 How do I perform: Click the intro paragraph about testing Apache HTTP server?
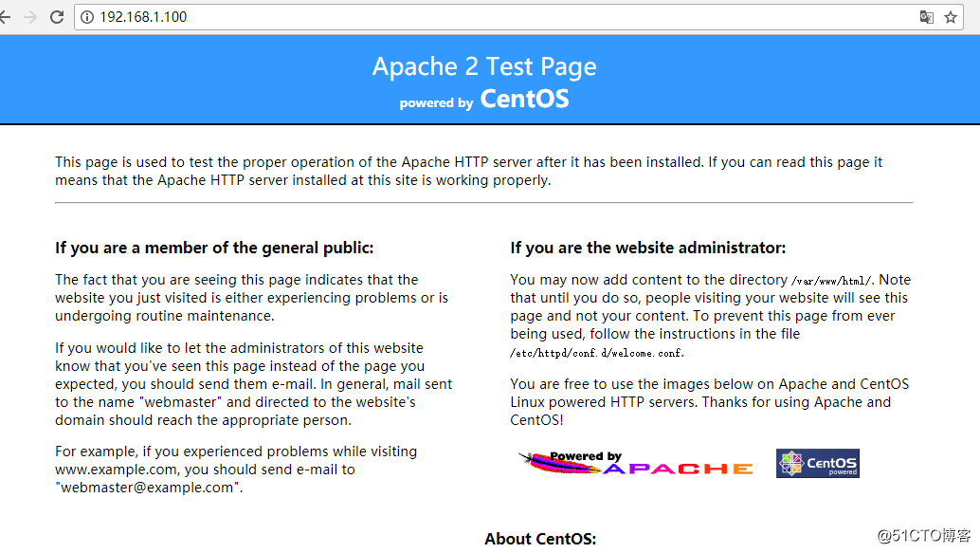(469, 171)
